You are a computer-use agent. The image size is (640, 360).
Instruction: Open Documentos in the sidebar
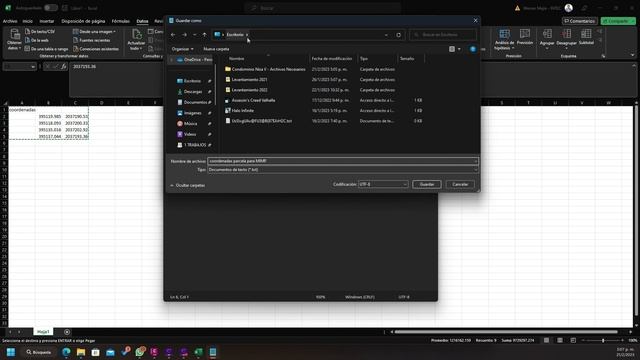195,102
